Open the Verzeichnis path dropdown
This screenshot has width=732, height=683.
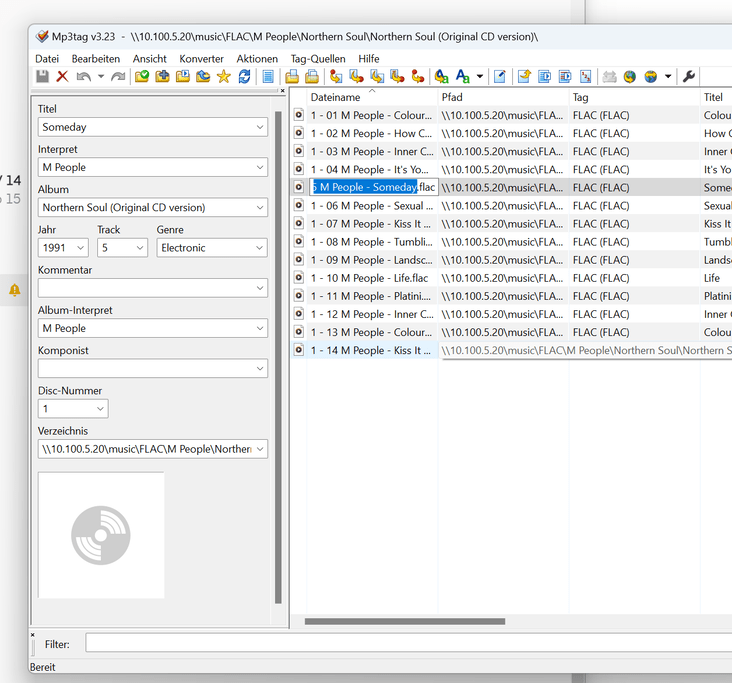[260, 449]
